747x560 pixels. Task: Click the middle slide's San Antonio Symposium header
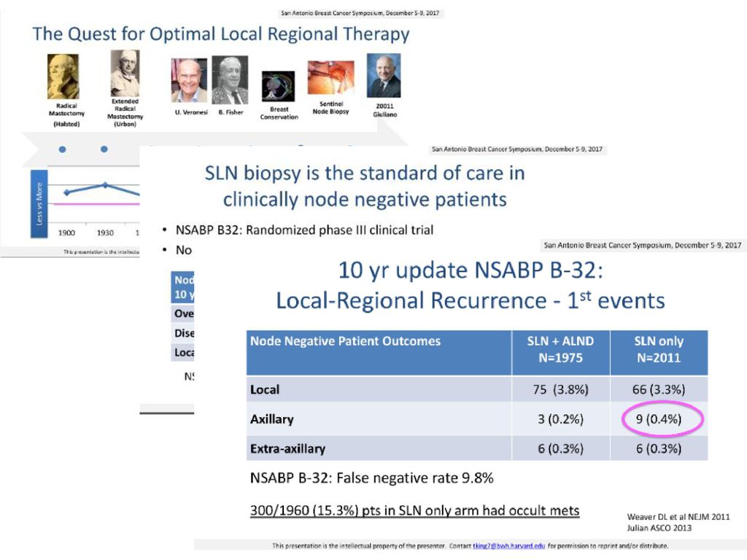click(517, 149)
